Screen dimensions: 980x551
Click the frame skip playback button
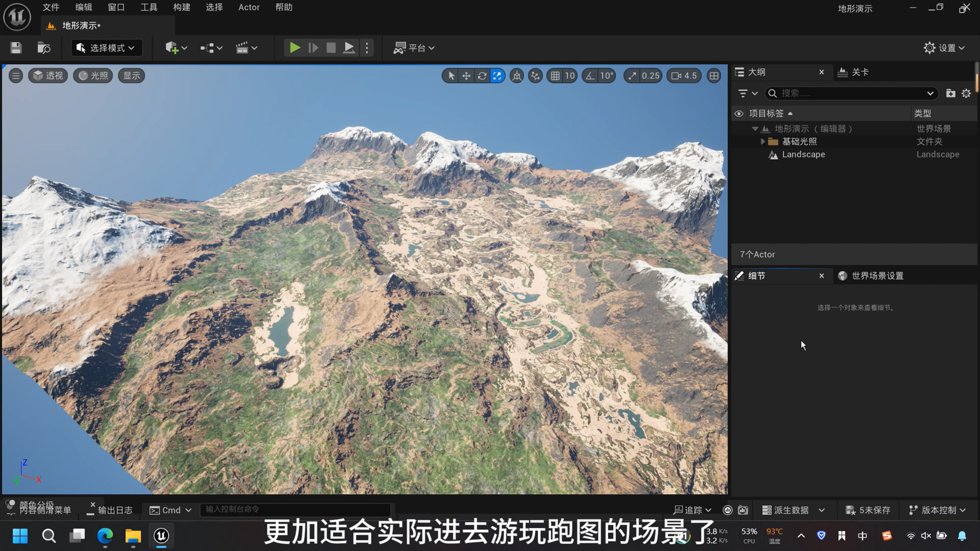point(313,48)
